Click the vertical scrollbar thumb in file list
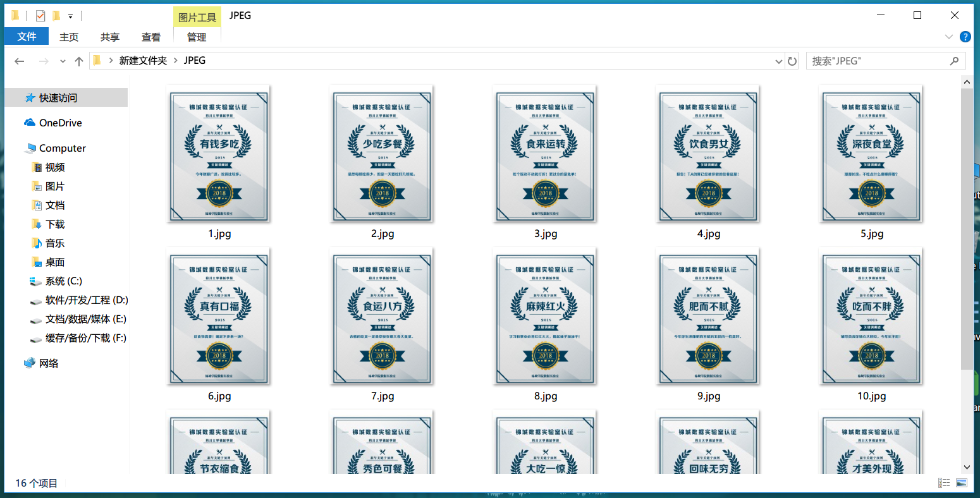Viewport: 980px width, 498px height. 967,229
